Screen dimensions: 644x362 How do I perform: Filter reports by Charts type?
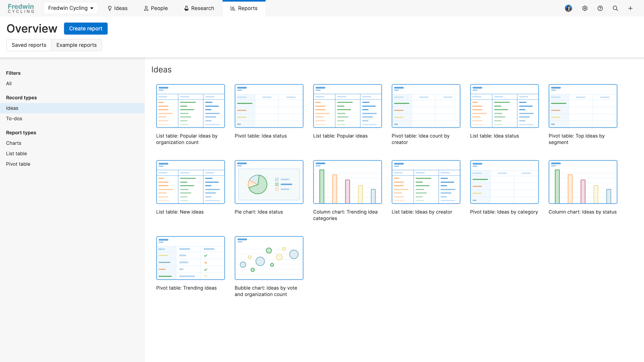click(14, 143)
